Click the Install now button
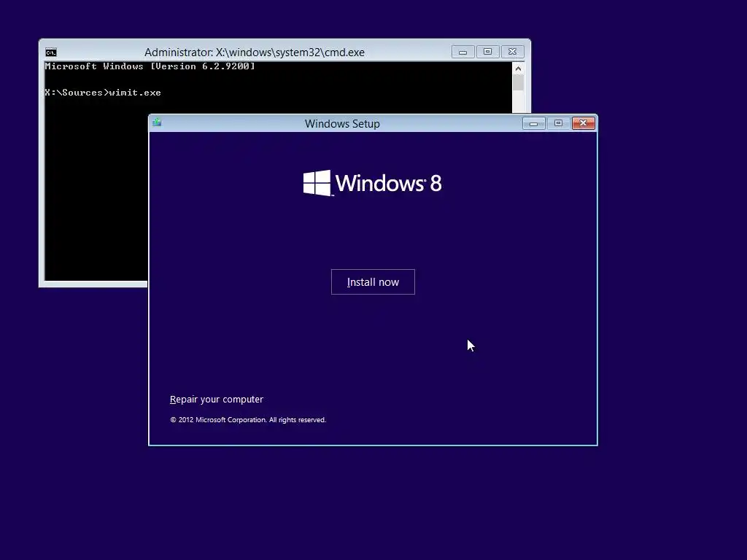 coord(373,282)
